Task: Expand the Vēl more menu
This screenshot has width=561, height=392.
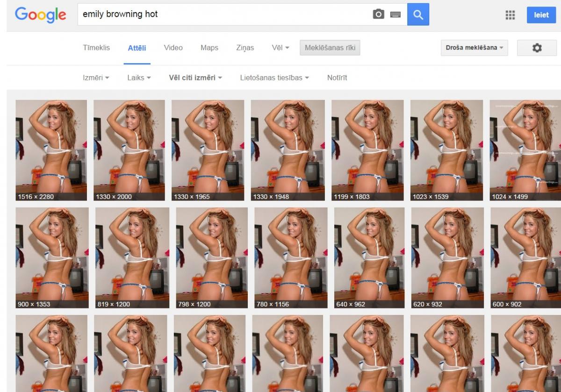Action: [x=280, y=48]
